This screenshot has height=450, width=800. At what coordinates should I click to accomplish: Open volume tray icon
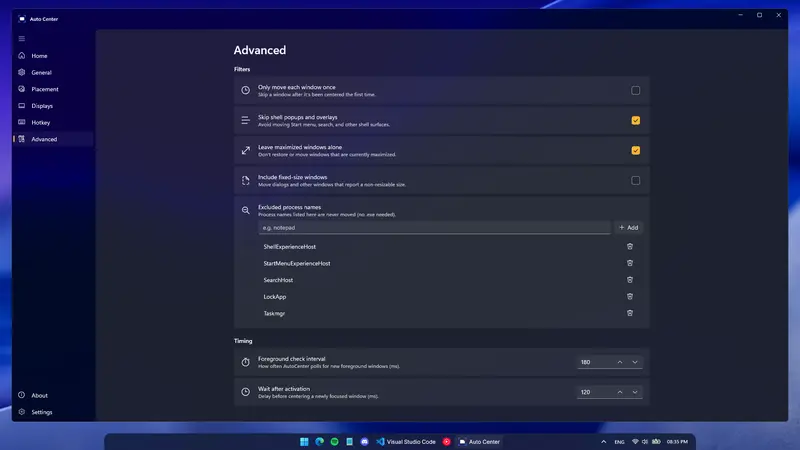point(645,442)
